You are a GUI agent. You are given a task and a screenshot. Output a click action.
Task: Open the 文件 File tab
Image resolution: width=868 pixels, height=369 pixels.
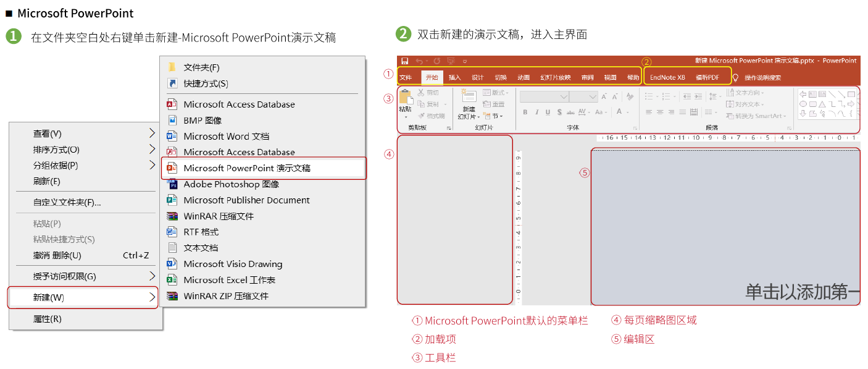click(406, 78)
